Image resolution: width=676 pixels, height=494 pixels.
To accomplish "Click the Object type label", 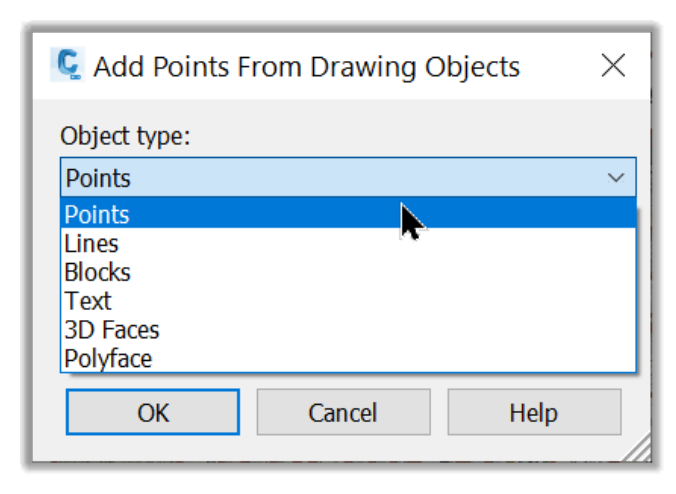I will [125, 136].
